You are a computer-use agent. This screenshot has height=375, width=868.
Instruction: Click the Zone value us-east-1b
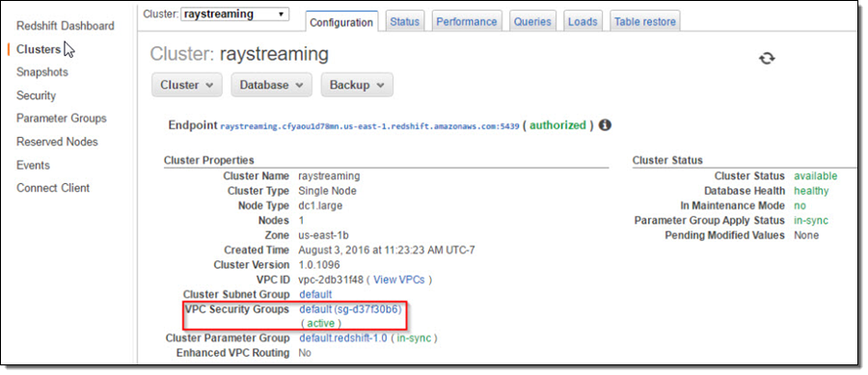(x=323, y=235)
